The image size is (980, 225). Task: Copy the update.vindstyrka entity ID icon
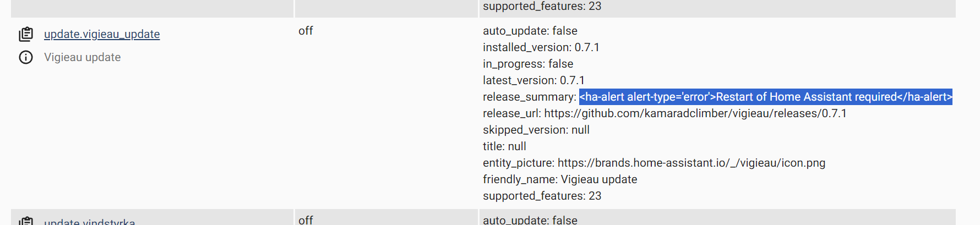tap(26, 221)
